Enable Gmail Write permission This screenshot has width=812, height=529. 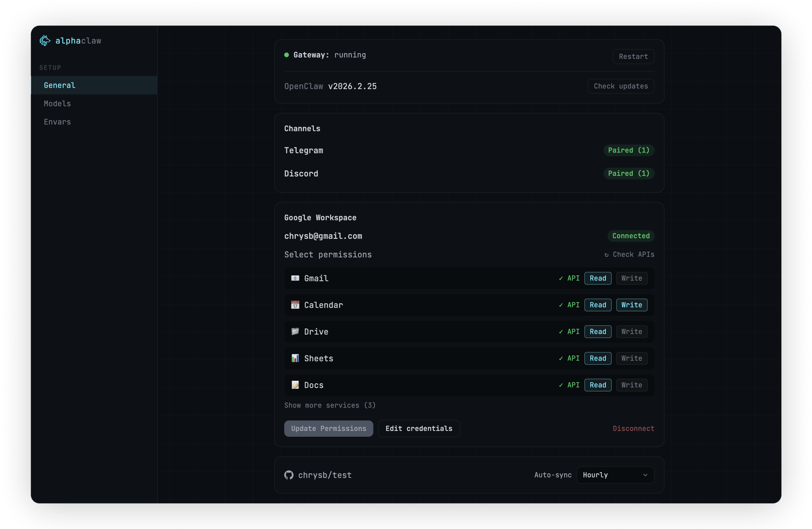632,278
